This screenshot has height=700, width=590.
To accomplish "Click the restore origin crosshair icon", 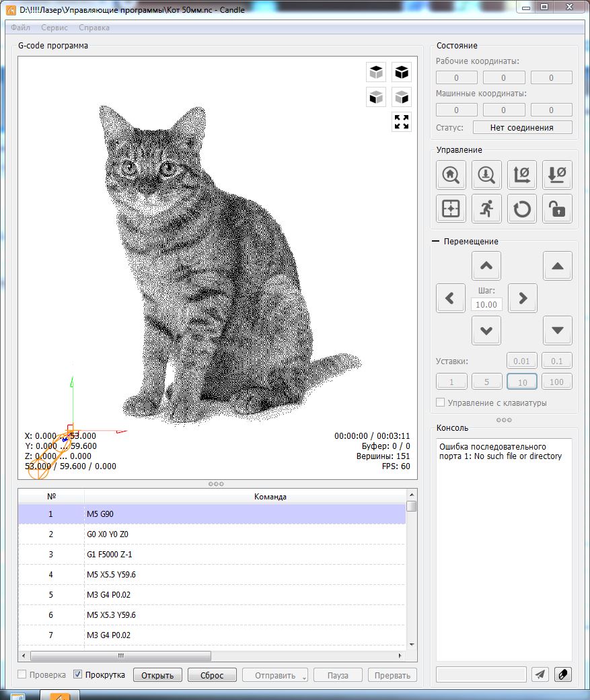I will [451, 209].
